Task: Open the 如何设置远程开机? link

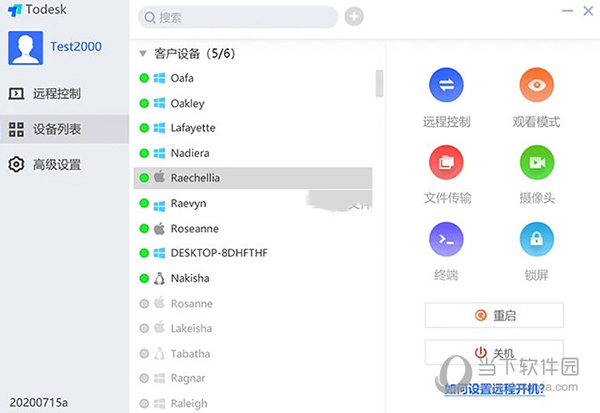Action: [x=494, y=389]
